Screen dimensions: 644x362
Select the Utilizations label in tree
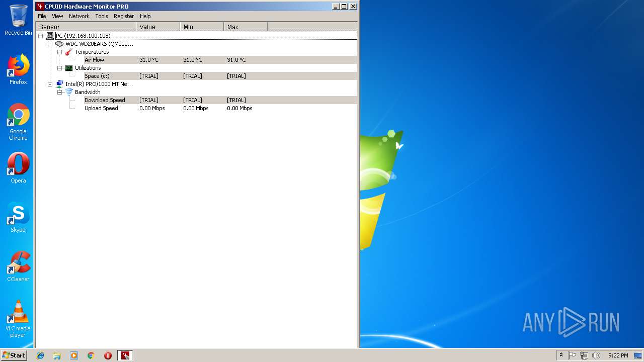pyautogui.click(x=88, y=68)
